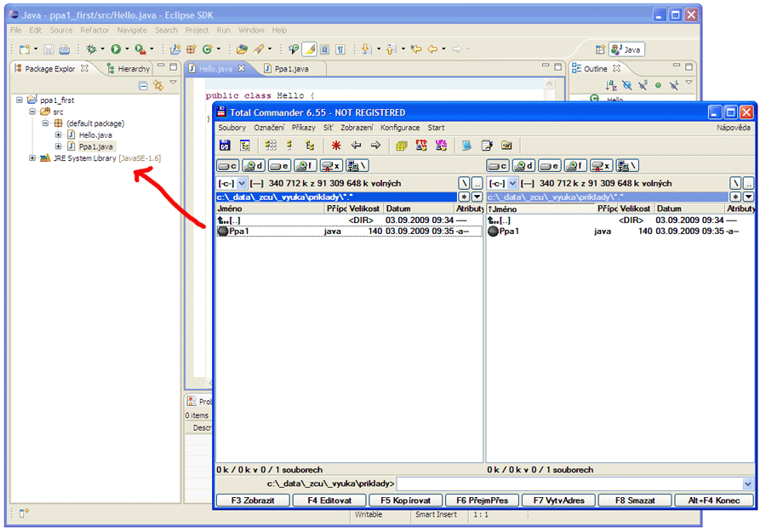Open left panel directory history dropdown arrow

click(477, 197)
